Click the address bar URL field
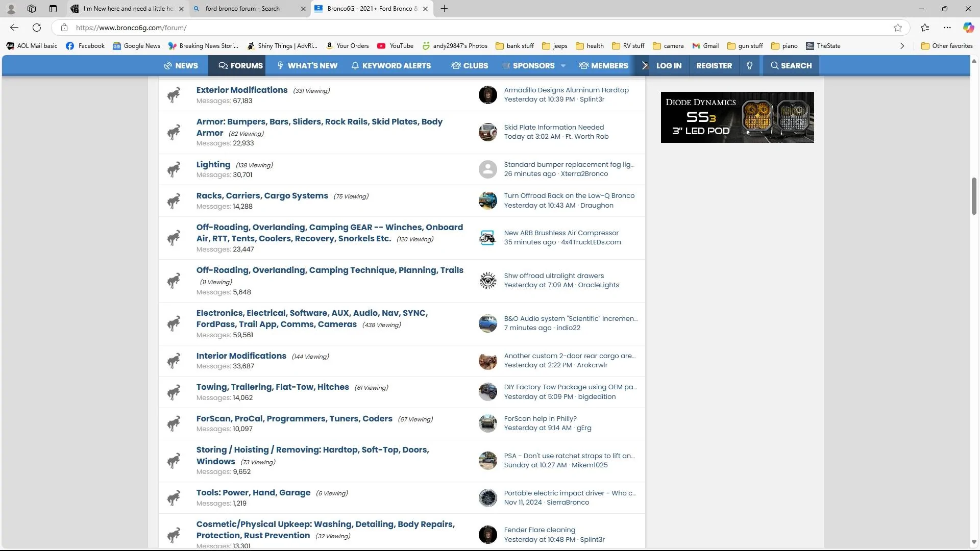Image resolution: width=980 pixels, height=551 pixels. [480, 28]
